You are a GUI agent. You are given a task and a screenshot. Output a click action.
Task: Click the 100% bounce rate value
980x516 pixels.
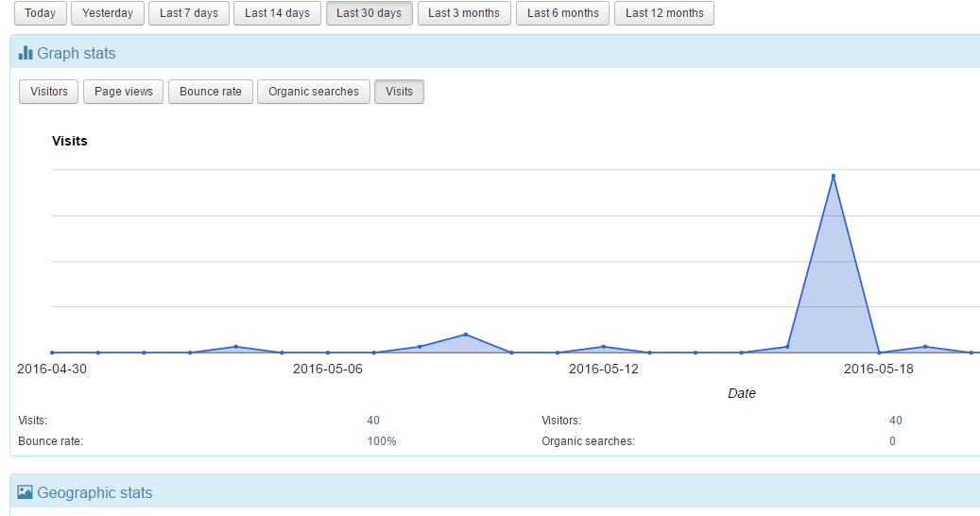tap(382, 441)
